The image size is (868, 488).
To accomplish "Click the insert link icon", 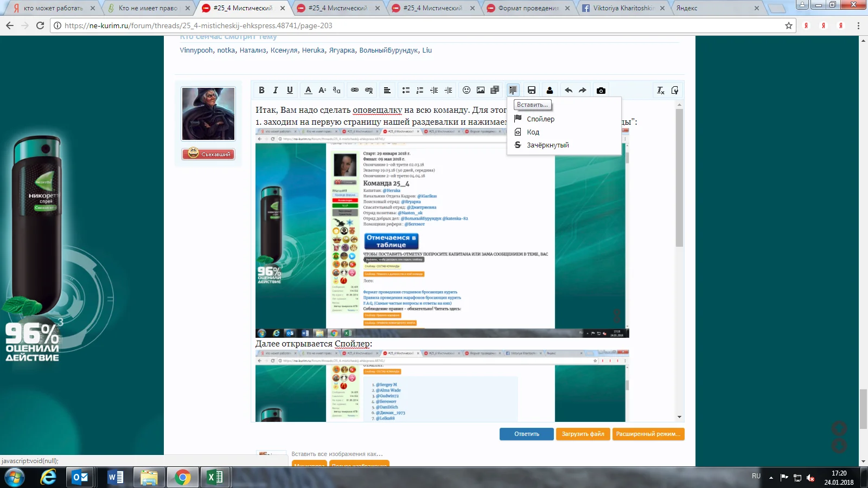I will coord(355,90).
